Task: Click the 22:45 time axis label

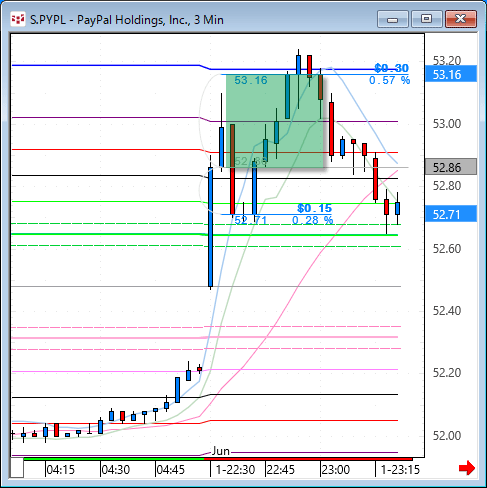Action: click(x=281, y=470)
